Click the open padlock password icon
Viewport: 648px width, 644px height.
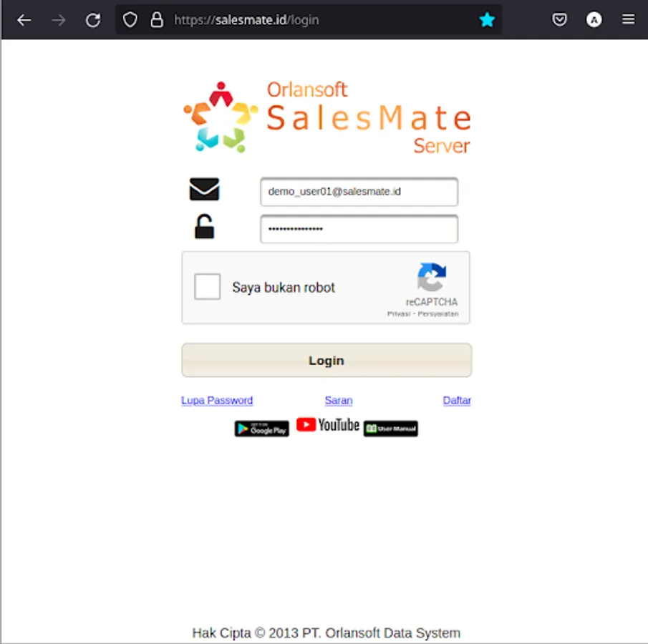204,226
